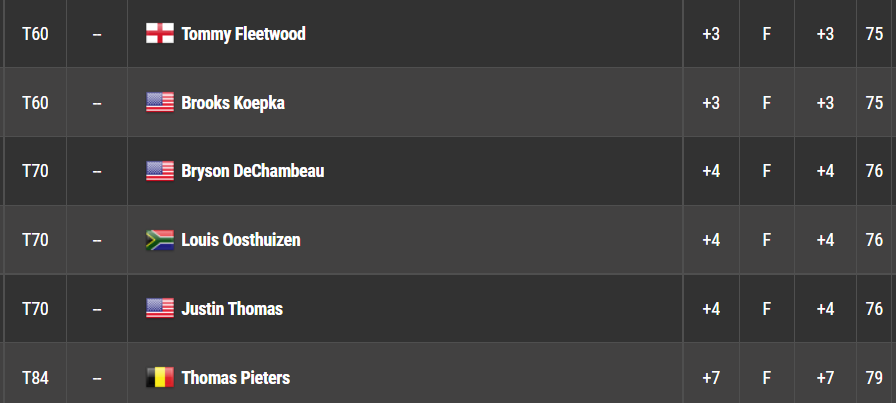Click the T84 position cell for Pieters
Screen dimensions: 896x403
(35, 378)
